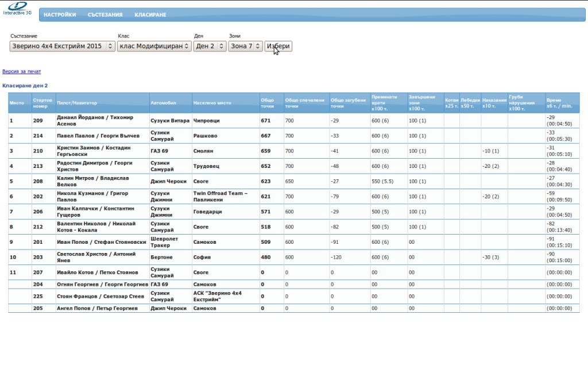Open the НАСТРОЙКИ menu
This screenshot has height=368, width=588.
click(x=60, y=15)
